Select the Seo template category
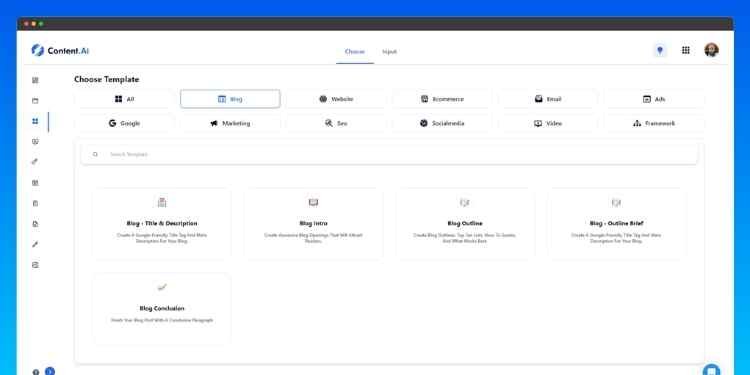Viewport: 750px width, 375px height. tap(336, 123)
